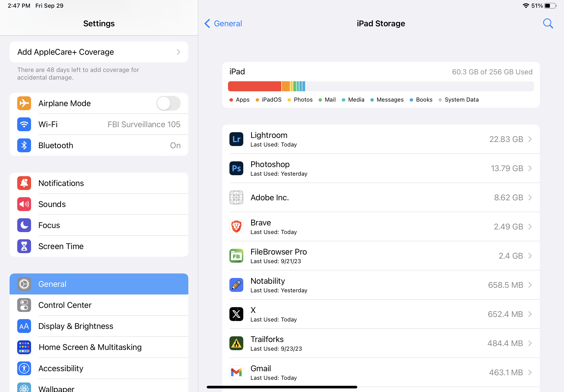This screenshot has width=564, height=392.
Task: Click the Bluetooth icon
Action: 24,145
